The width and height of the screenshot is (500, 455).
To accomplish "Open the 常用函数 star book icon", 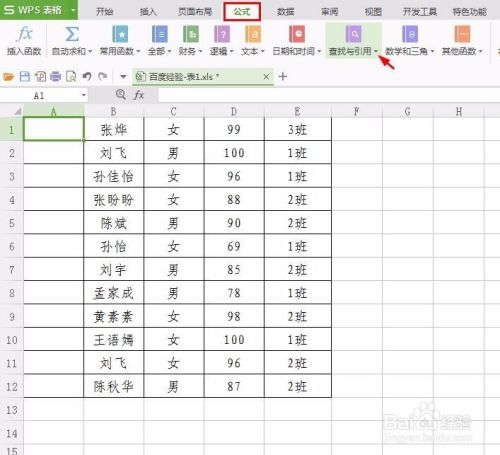I will click(120, 34).
